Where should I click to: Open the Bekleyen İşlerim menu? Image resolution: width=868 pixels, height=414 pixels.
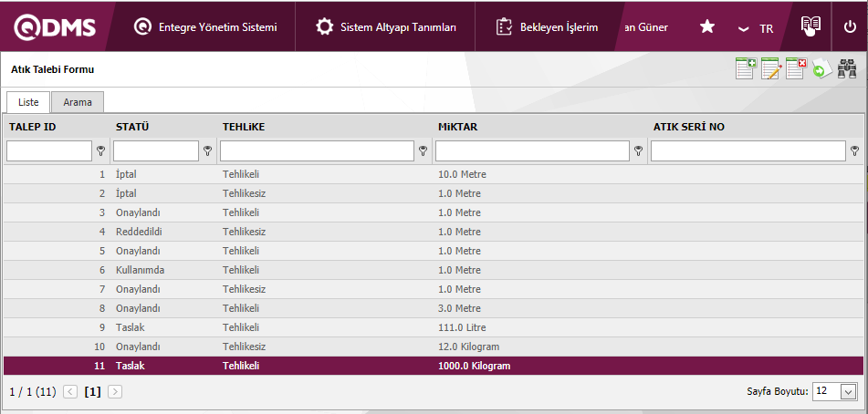[547, 27]
